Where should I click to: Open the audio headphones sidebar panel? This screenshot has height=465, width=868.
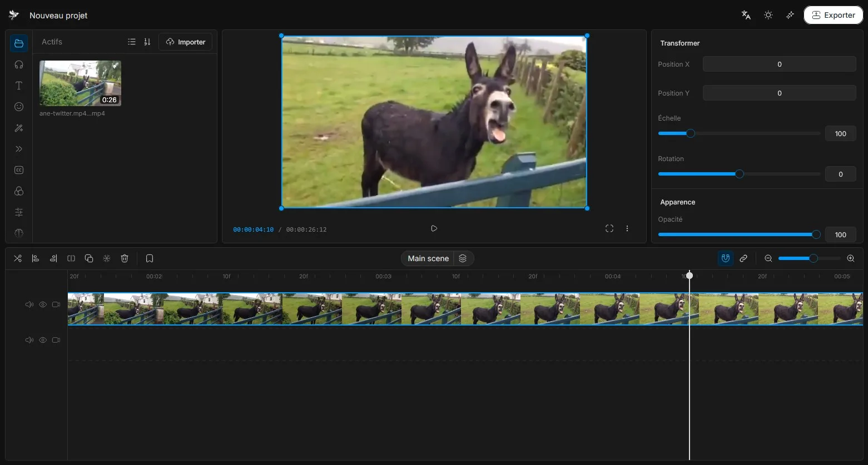(x=19, y=64)
